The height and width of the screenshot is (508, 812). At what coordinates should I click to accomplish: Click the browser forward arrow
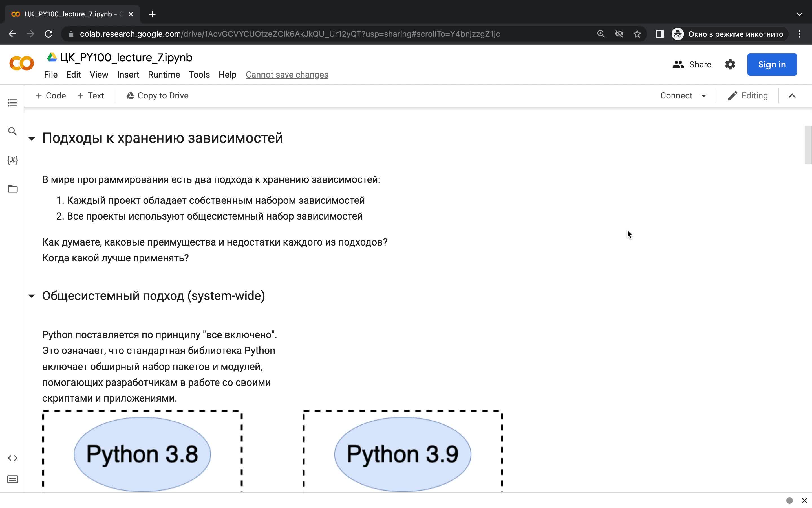point(30,34)
